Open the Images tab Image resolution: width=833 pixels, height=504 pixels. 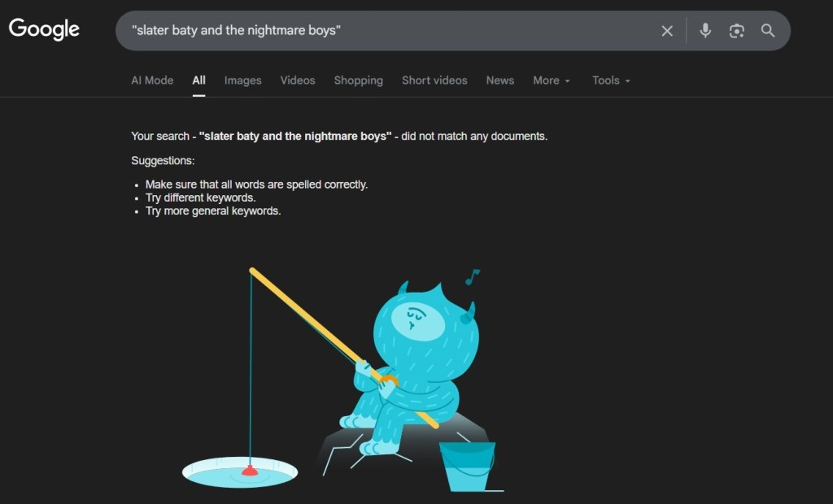242,80
